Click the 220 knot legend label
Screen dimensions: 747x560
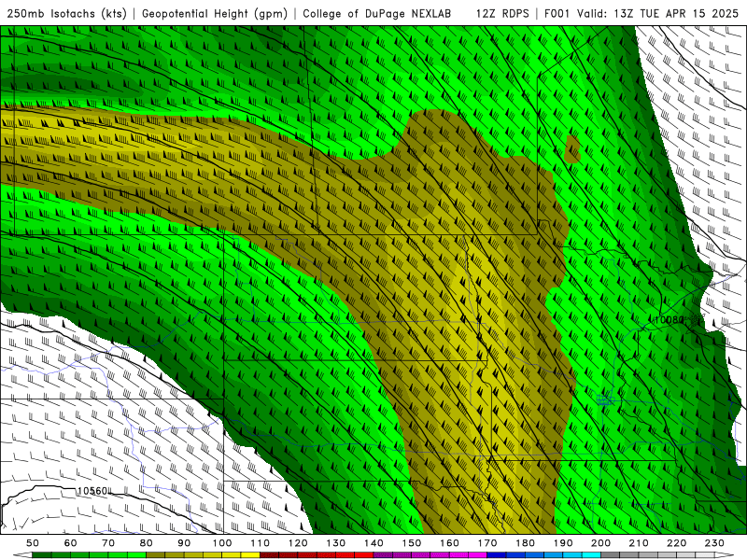click(676, 543)
